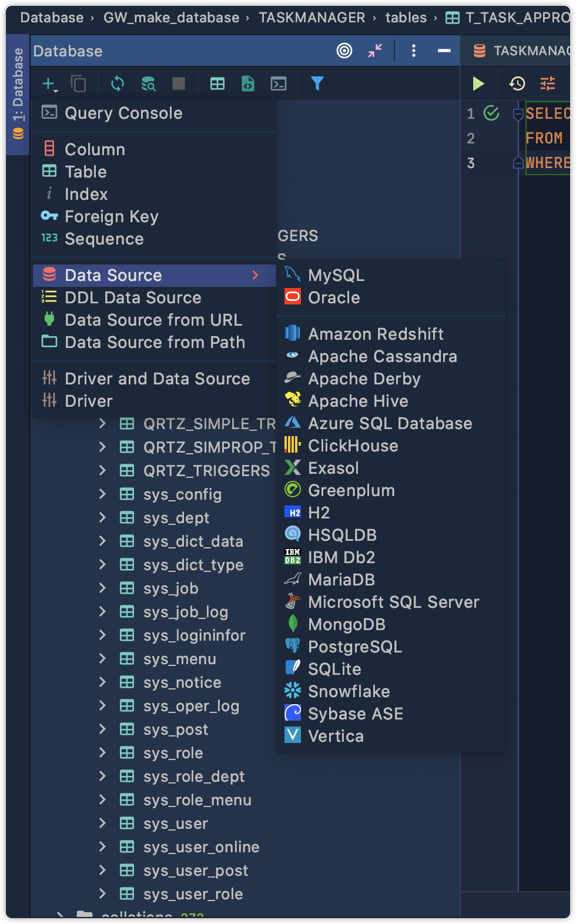Image resolution: width=576 pixels, height=924 pixels.
Task: Select PostgreSQL data source
Action: coord(391,647)
